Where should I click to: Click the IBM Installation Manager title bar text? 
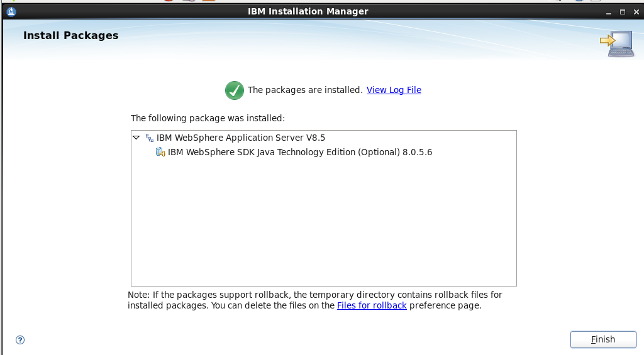point(308,11)
